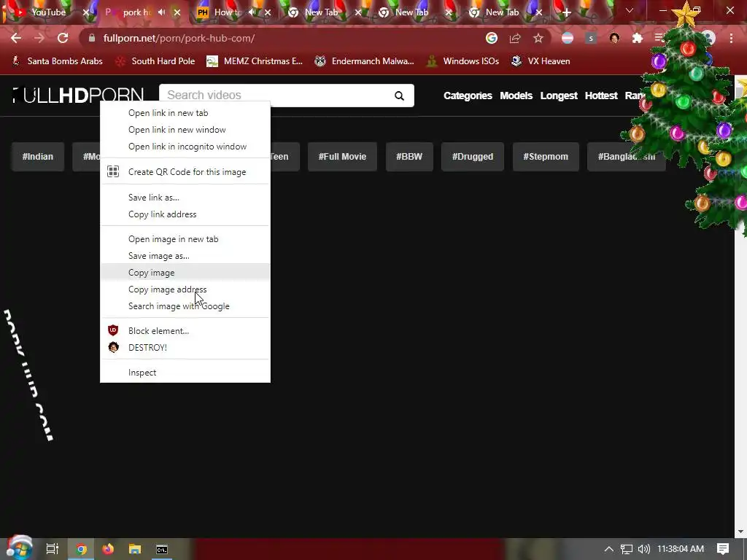
Task: Click the Google icon in the address bar
Action: click(x=491, y=38)
